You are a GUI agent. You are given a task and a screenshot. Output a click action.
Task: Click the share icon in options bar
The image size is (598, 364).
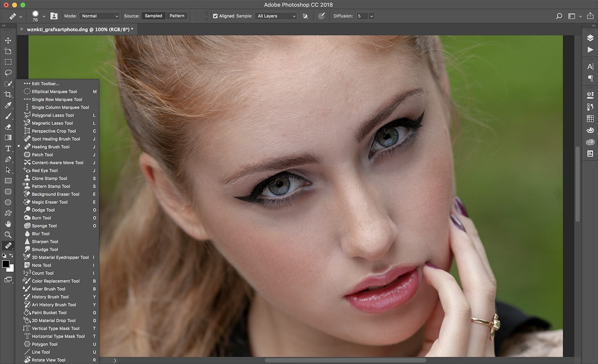[x=590, y=16]
